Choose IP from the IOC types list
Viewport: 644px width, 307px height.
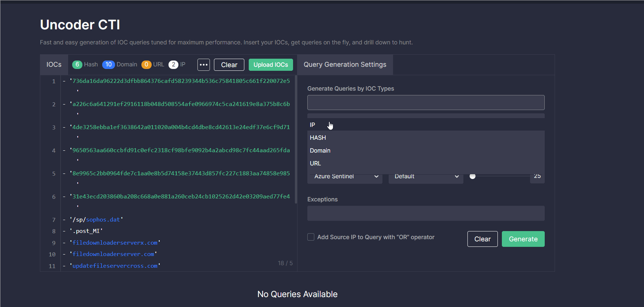312,125
